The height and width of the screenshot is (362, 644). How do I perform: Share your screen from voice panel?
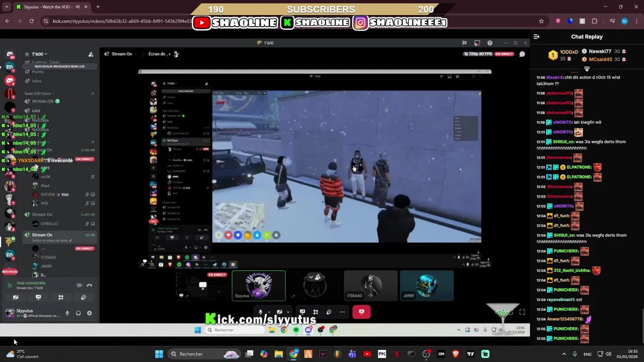(38, 297)
